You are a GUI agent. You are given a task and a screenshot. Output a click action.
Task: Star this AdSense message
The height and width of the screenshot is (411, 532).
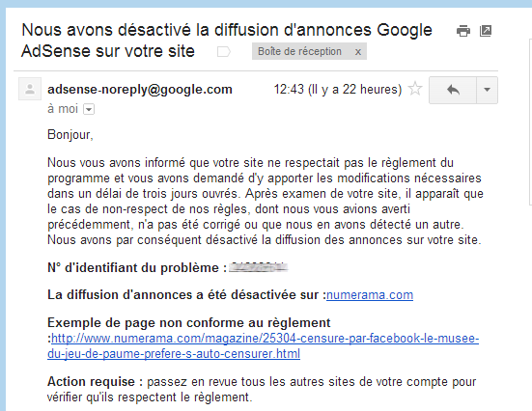click(415, 89)
